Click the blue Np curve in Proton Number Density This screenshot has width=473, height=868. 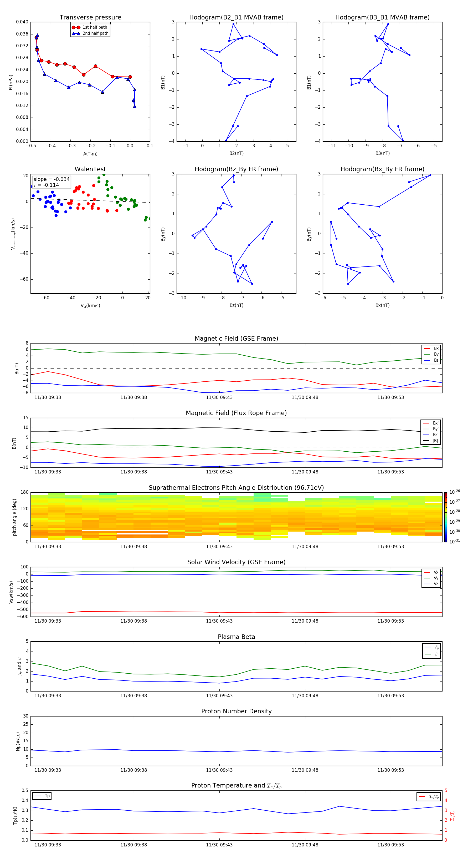pos(236,751)
